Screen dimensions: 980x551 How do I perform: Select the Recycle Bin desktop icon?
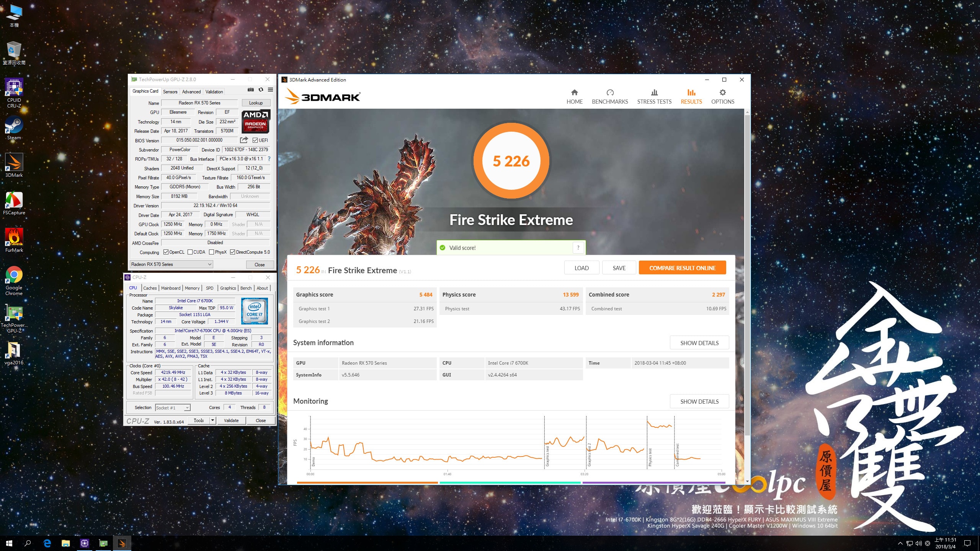click(x=14, y=53)
